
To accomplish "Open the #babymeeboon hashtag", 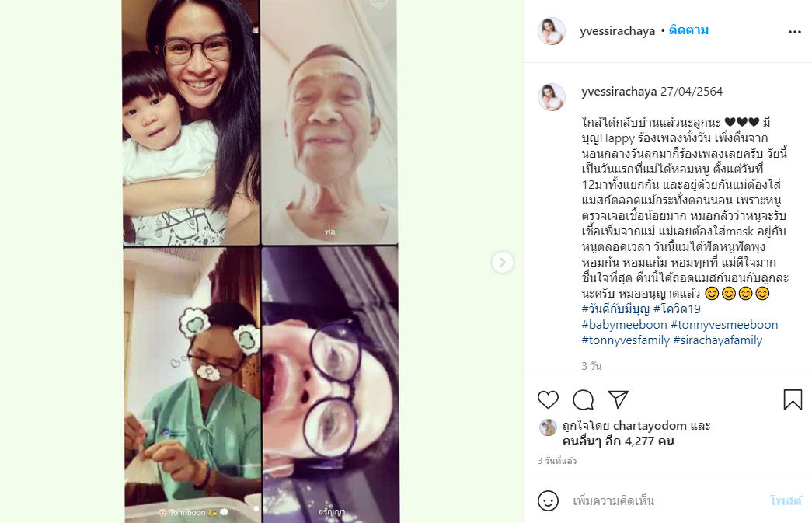I will [625, 325].
